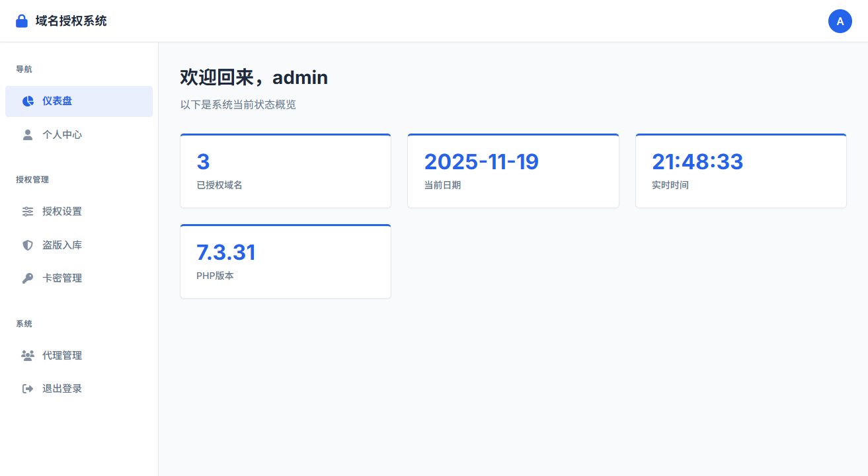Screen dimensions: 868x476
Task: Click the person icon beside 个人中心
Action: pyautogui.click(x=28, y=135)
